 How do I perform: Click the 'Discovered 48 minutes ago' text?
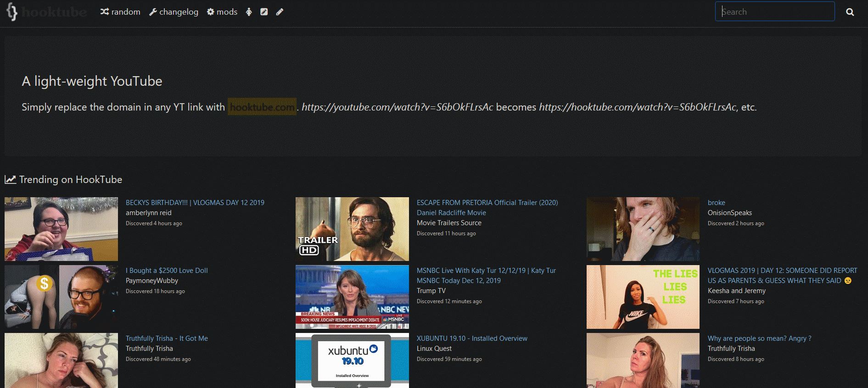click(158, 359)
